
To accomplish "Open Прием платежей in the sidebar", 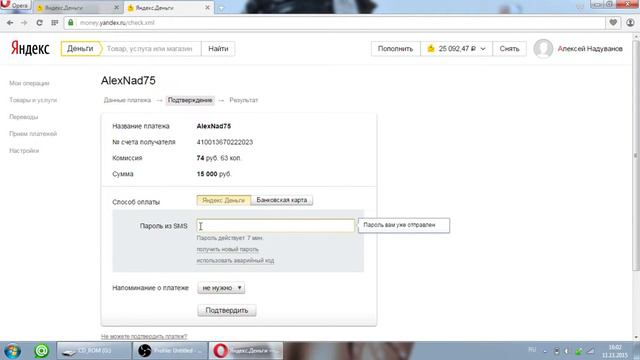I will 33,134.
